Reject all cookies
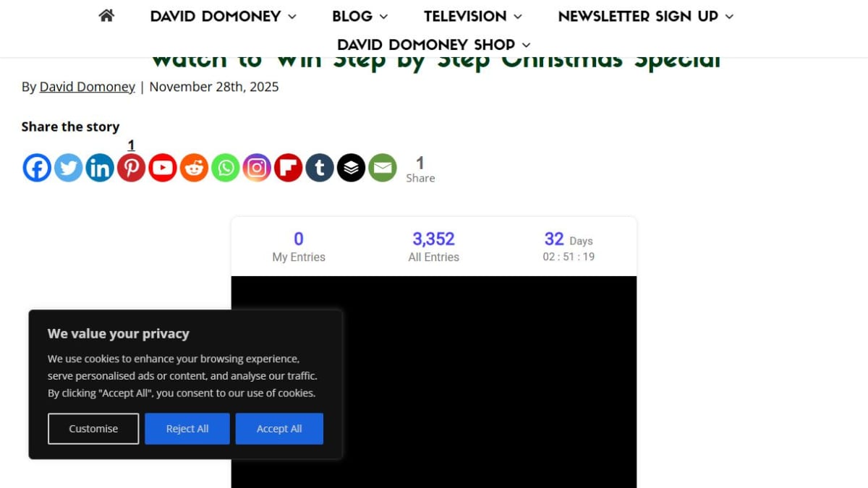868x488 pixels. [187, 429]
